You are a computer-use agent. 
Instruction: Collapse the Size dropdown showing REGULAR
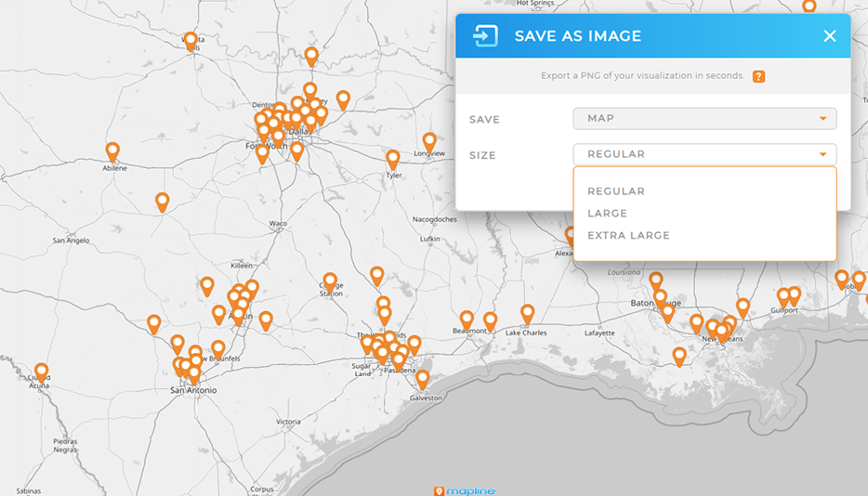(x=704, y=154)
